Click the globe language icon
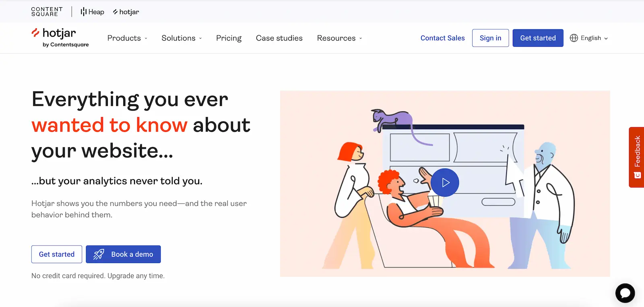The image size is (644, 307). point(574,38)
